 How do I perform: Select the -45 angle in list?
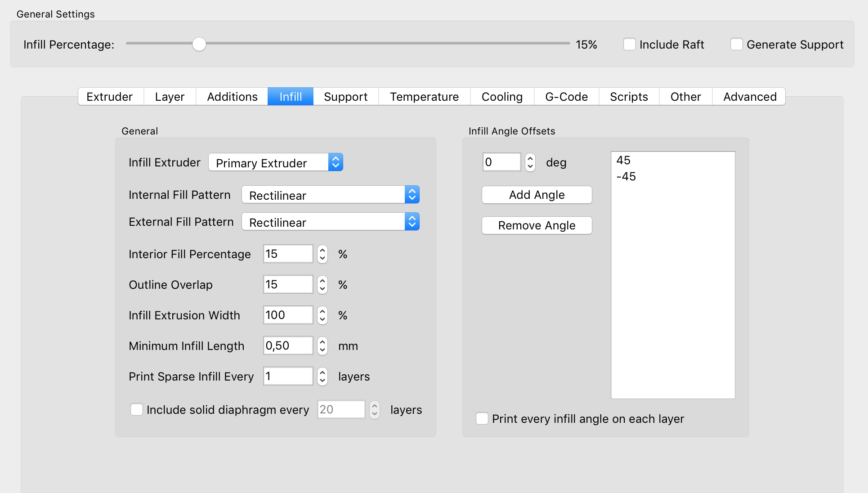click(626, 176)
